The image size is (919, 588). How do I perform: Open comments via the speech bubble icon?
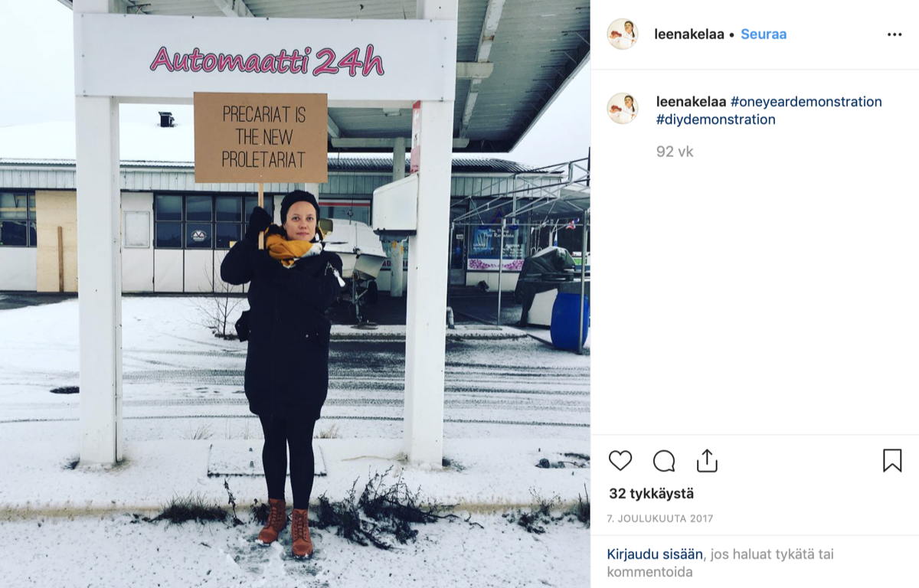(664, 460)
